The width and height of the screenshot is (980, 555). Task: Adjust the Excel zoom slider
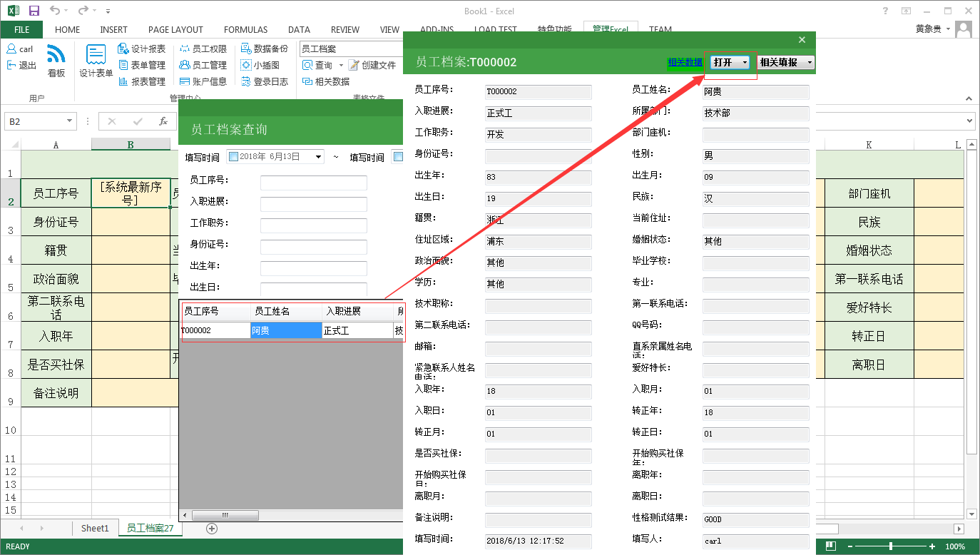coord(891,546)
